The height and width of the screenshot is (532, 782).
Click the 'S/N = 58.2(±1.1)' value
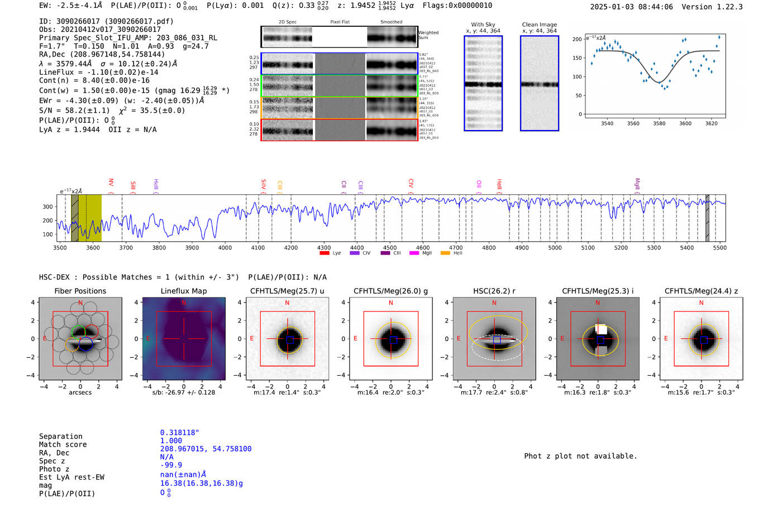pyautogui.click(x=74, y=111)
